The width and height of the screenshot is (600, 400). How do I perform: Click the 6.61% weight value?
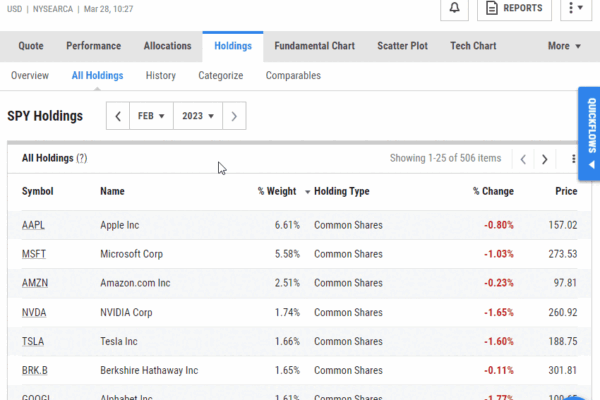tap(287, 225)
